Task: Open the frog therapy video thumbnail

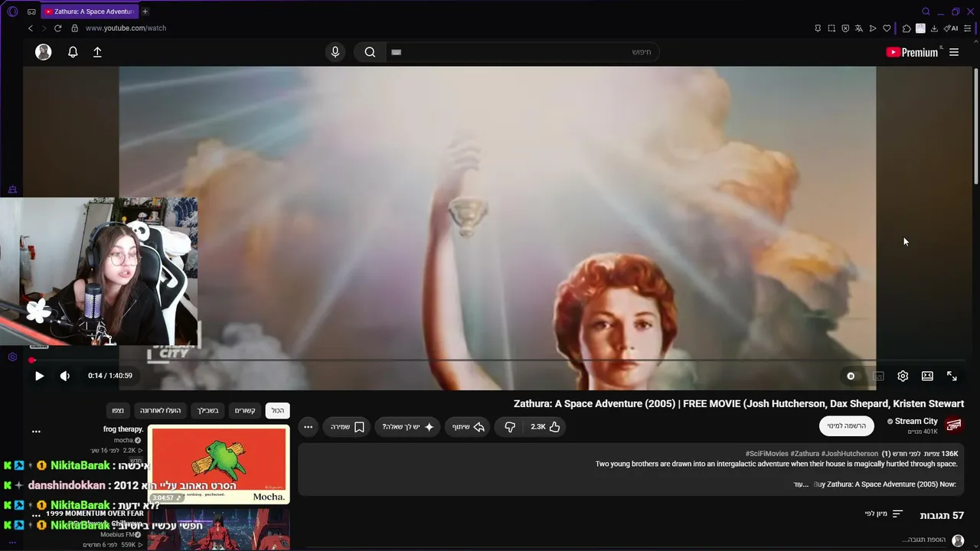Action: point(218,465)
